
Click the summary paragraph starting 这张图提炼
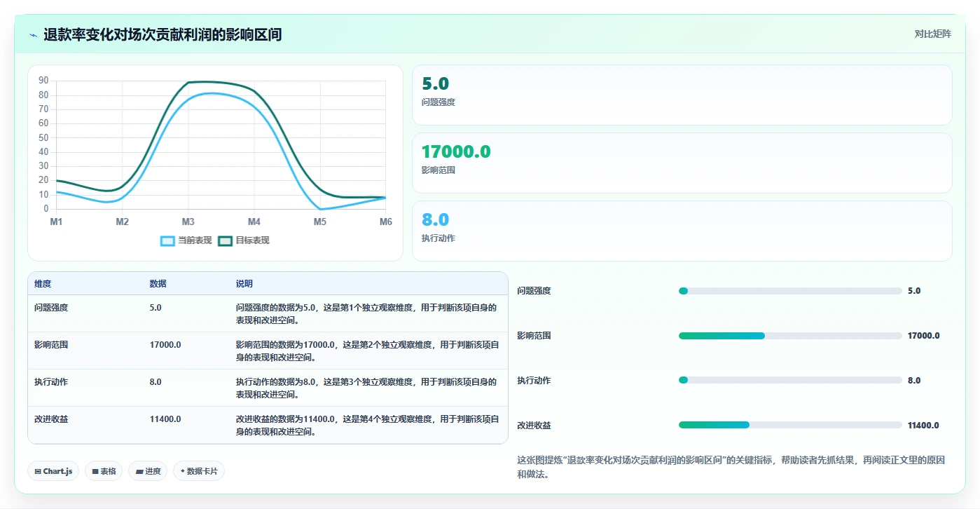(x=731, y=467)
